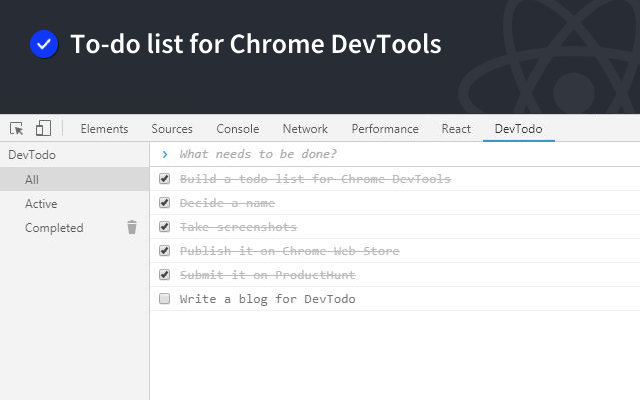Switch to the Network tab
The width and height of the screenshot is (640, 400).
coord(305,129)
